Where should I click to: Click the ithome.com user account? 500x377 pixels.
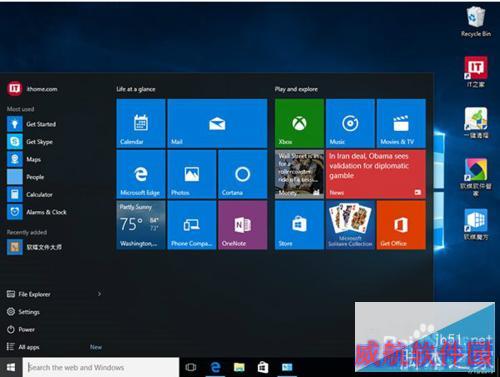pos(32,89)
